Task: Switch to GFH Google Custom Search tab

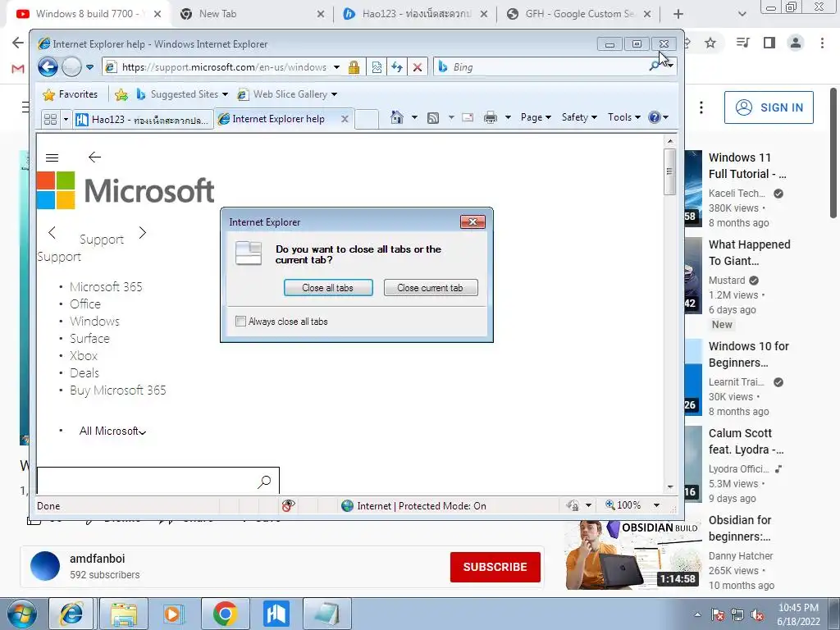Action: point(578,14)
